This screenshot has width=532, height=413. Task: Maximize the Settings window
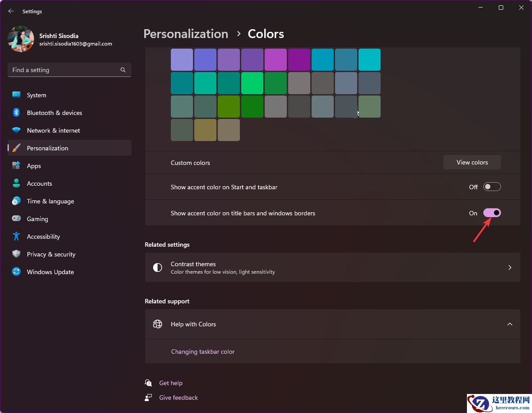tap(501, 8)
